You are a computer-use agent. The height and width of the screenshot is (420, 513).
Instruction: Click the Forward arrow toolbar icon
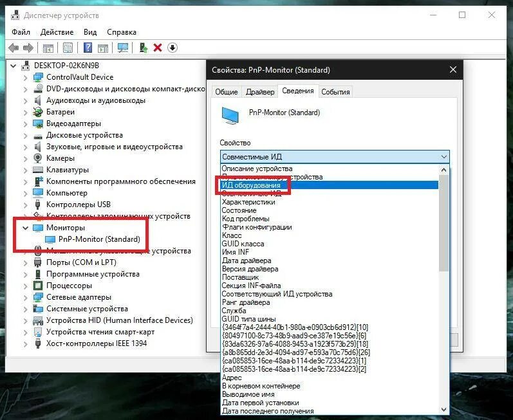pyautogui.click(x=28, y=48)
